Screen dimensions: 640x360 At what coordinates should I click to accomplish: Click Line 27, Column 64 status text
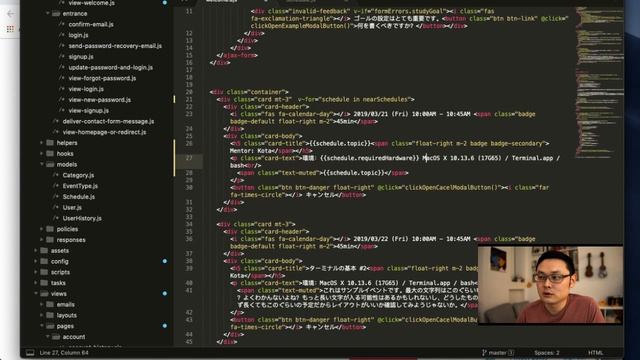pos(64,353)
